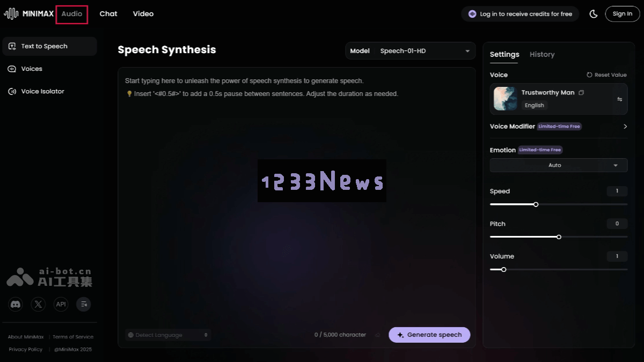Open Voice Isolator in sidebar
This screenshot has width=644, height=362.
(x=49, y=91)
